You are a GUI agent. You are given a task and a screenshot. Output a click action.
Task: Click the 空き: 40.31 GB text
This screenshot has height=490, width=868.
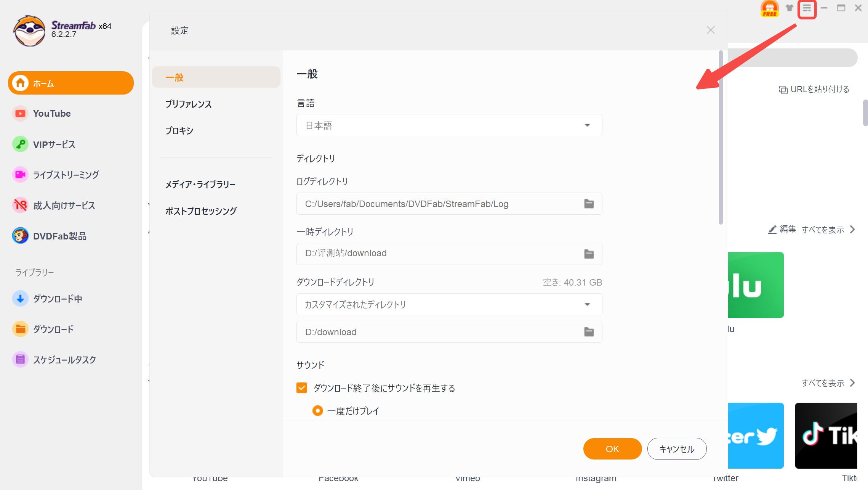(572, 282)
